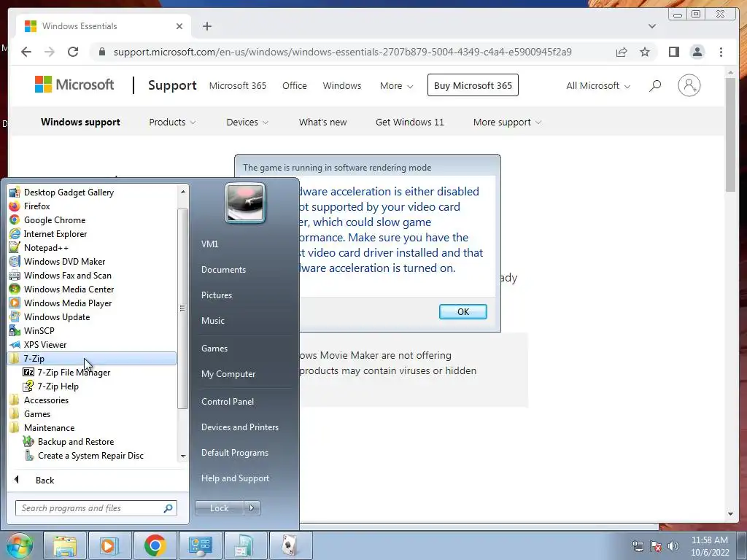Open Help and Support
This screenshot has width=747, height=560.
(x=235, y=478)
